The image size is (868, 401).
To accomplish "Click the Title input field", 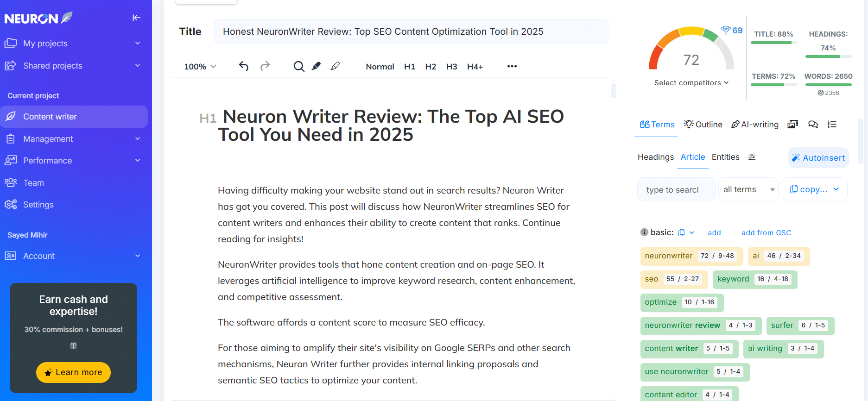I will point(412,31).
